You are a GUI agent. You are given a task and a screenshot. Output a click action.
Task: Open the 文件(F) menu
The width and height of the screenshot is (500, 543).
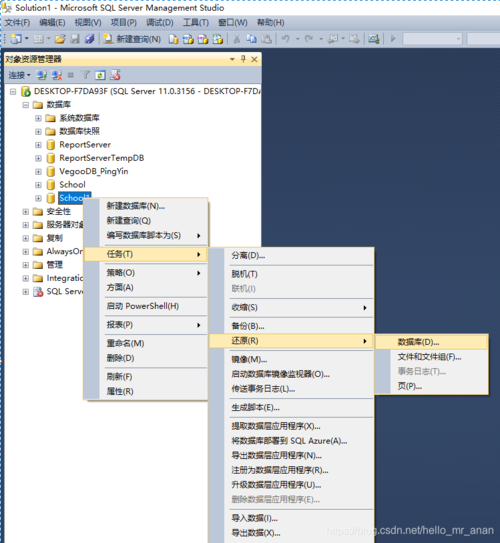coord(17,23)
